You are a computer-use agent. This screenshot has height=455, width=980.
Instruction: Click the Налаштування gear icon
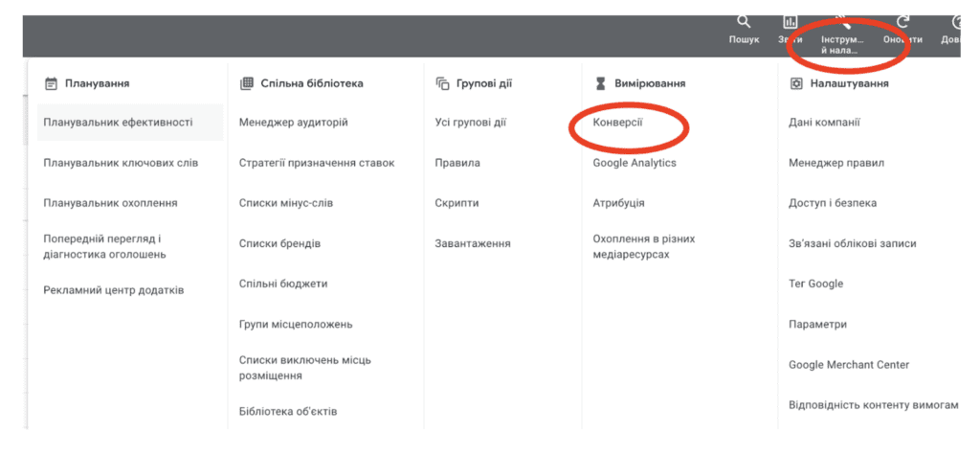point(796,83)
